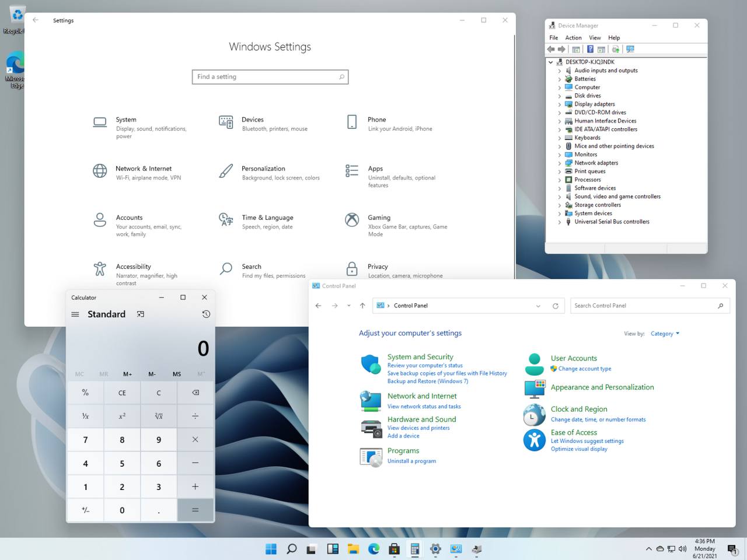Click the scan for hardware changes icon

click(x=630, y=49)
